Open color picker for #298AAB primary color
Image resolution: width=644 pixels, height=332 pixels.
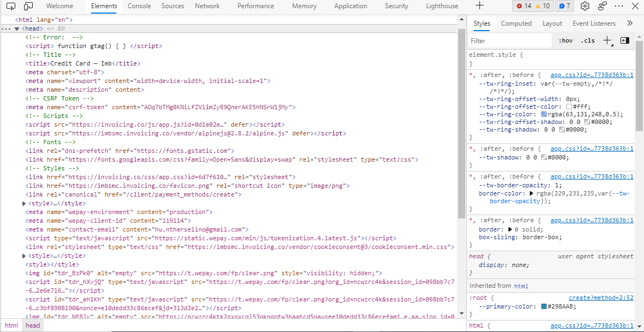[544, 306]
